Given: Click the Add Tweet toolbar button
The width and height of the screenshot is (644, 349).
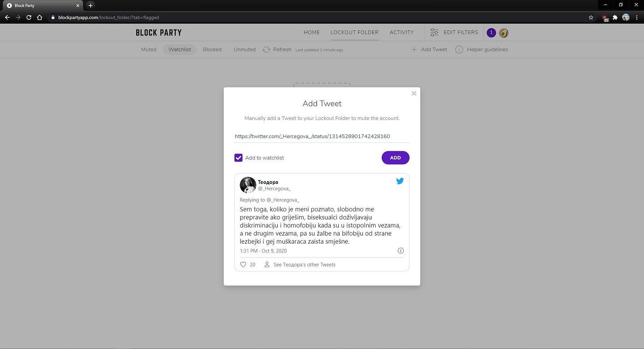Looking at the screenshot, I should 429,50.
